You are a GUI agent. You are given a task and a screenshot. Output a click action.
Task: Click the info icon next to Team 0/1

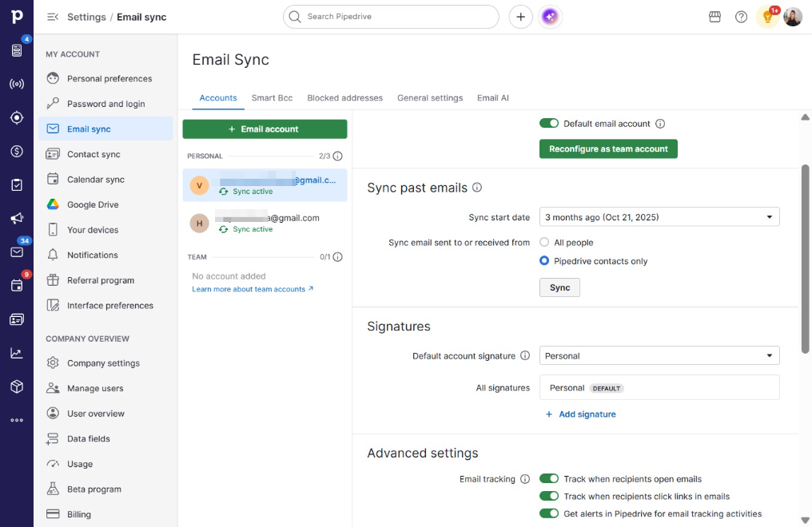click(337, 256)
